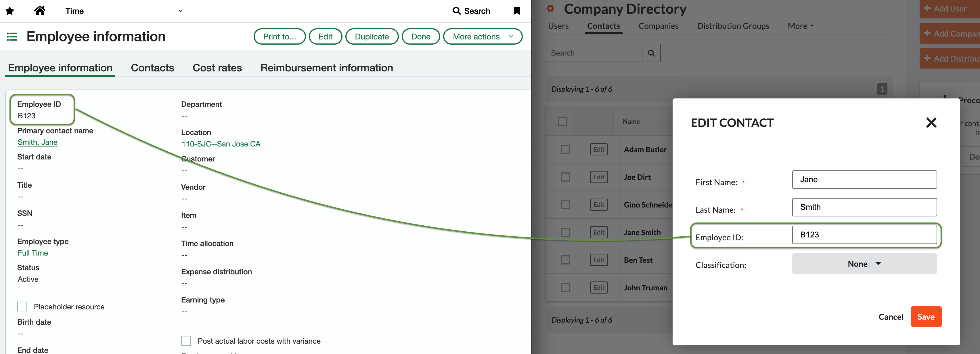This screenshot has width=980, height=354.
Task: Click the Ben Test contact name
Action: [638, 260]
